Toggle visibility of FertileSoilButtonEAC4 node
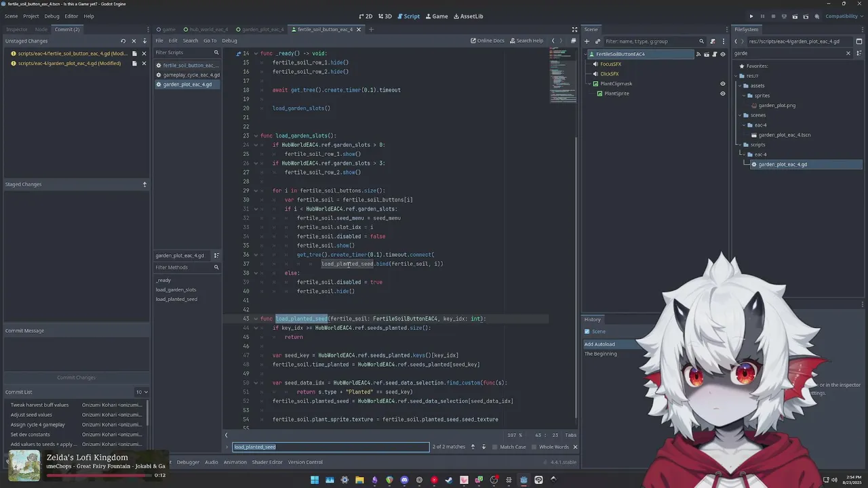This screenshot has width=868, height=488. tap(723, 54)
